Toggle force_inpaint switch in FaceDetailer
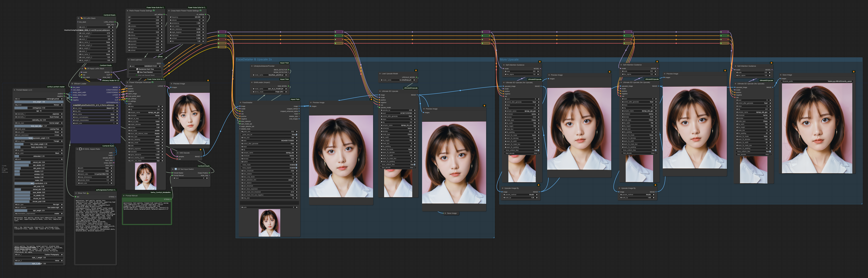Viewport: 868px width, 278px height. point(297,168)
